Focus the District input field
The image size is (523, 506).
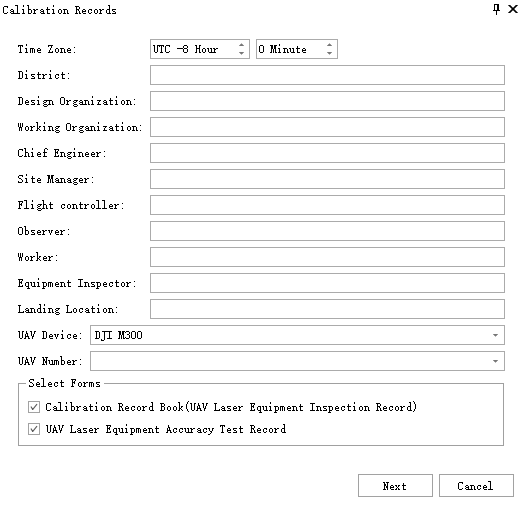coord(327,75)
